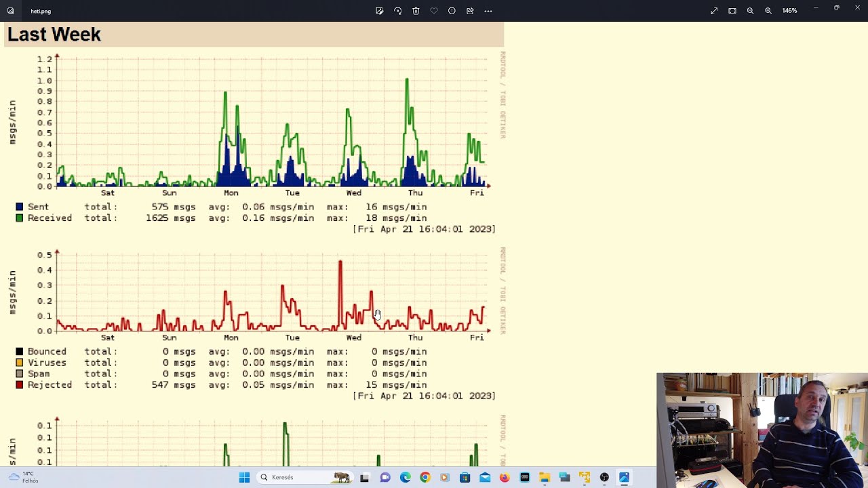The image size is (868, 488).
Task: Click the webcam video overlay thumbnail
Action: tap(762, 430)
